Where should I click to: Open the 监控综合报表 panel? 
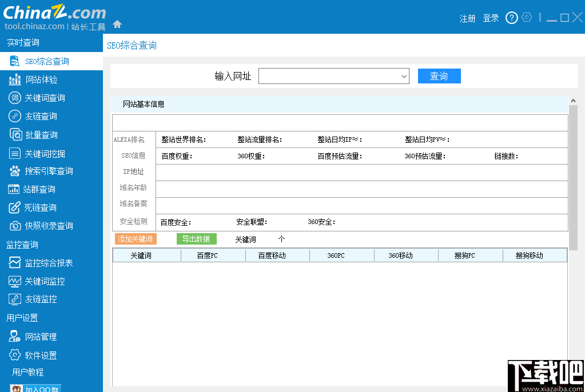(44, 263)
